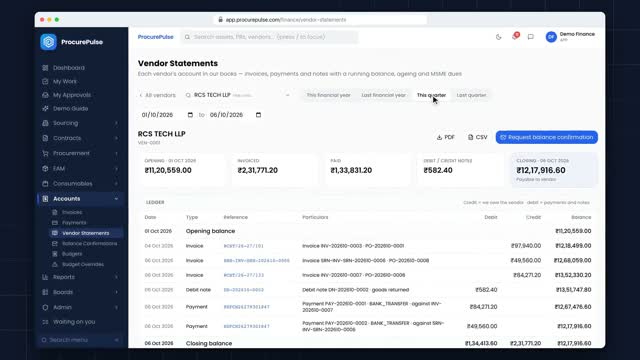Screen dimensions: 640x360
Task: Go to My Approvals page
Action: [72, 95]
